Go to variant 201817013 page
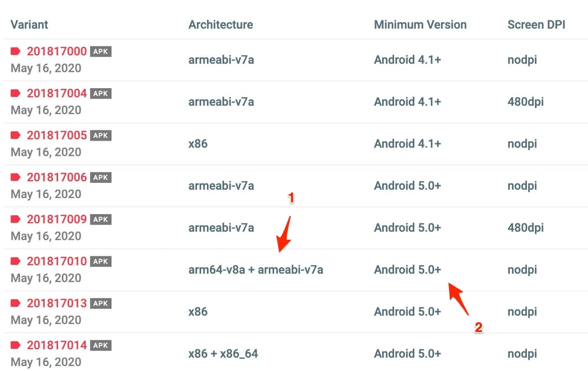The image size is (588, 371). (x=56, y=303)
